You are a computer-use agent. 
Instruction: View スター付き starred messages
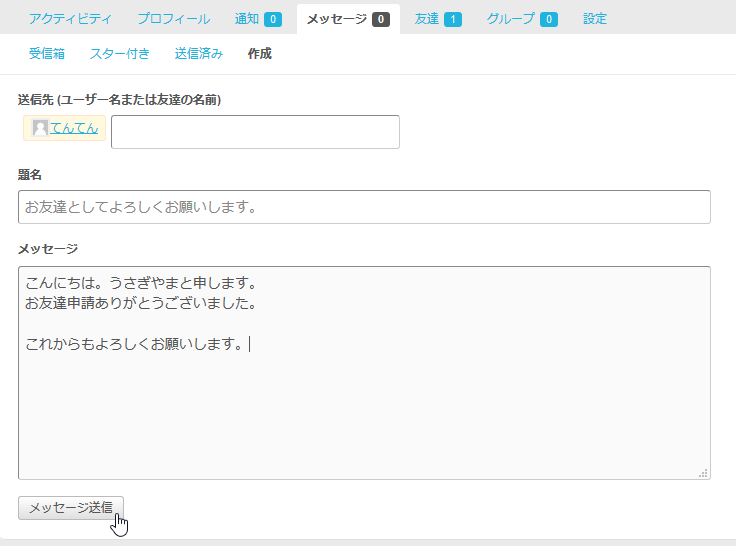(x=119, y=54)
